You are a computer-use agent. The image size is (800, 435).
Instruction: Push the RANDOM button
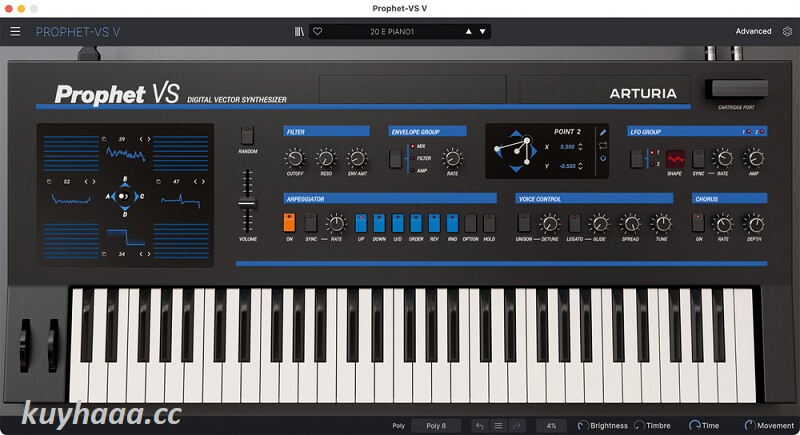(247, 135)
